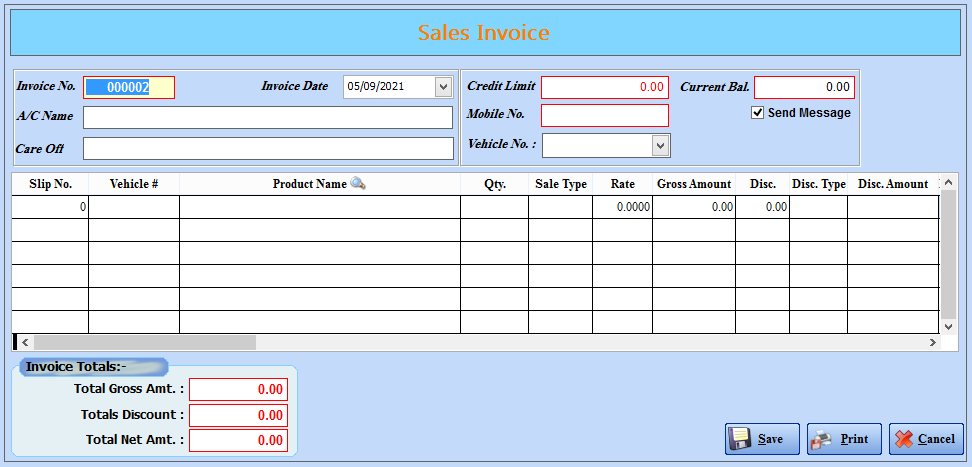This screenshot has height=467, width=972.
Task: Open the Invoice Date dropdown arrow
Action: [443, 87]
